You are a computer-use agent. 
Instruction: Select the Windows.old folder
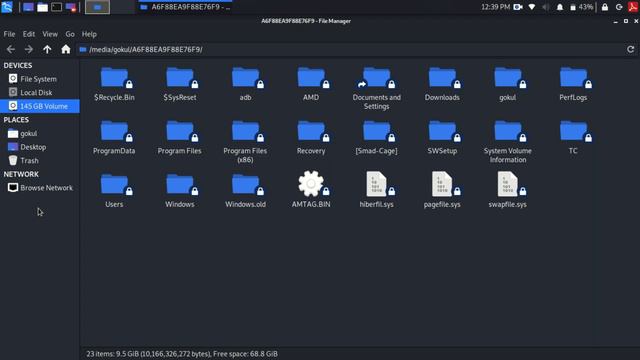pyautogui.click(x=245, y=191)
